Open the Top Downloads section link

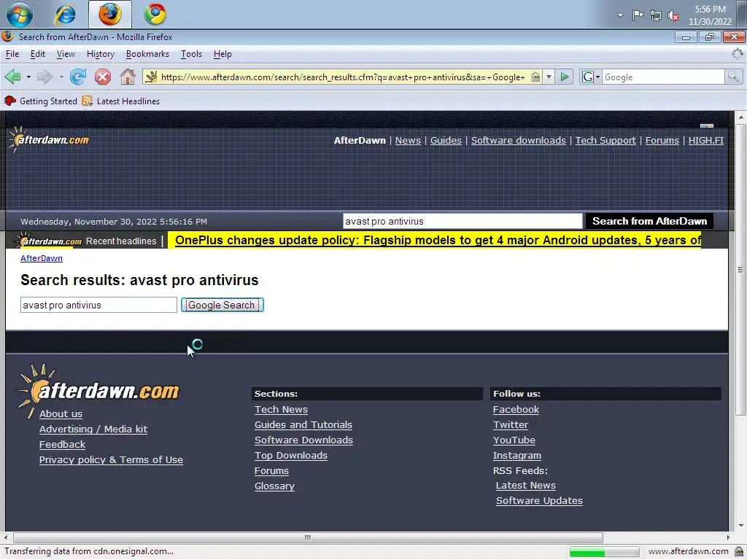click(290, 455)
